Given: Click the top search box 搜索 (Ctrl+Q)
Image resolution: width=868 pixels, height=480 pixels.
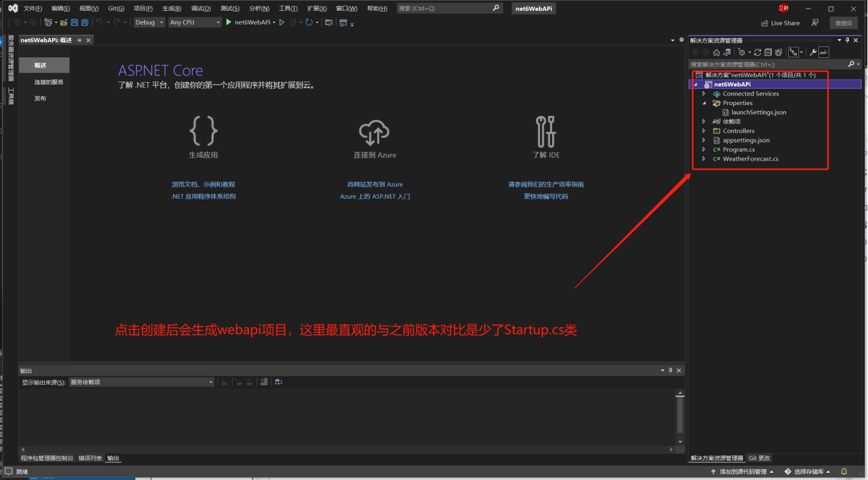Looking at the screenshot, I should tap(450, 8).
